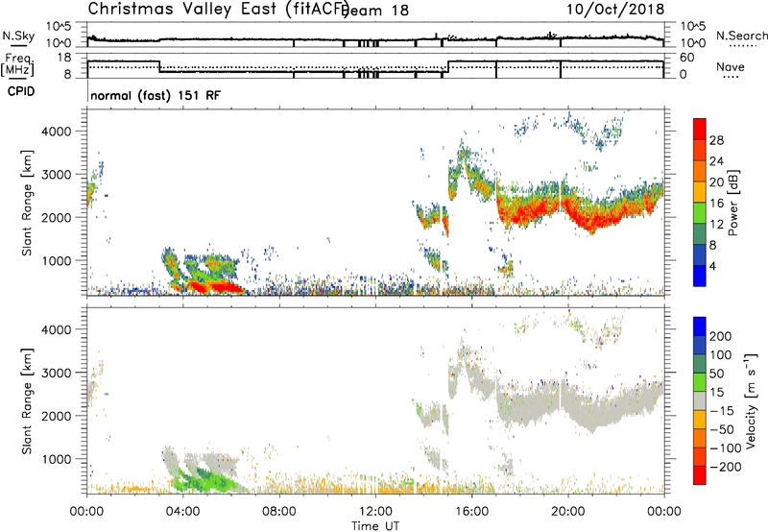Viewport: 768px width, 532px height.
Task: Click the 'N.Search' legend label
Action: click(741, 36)
